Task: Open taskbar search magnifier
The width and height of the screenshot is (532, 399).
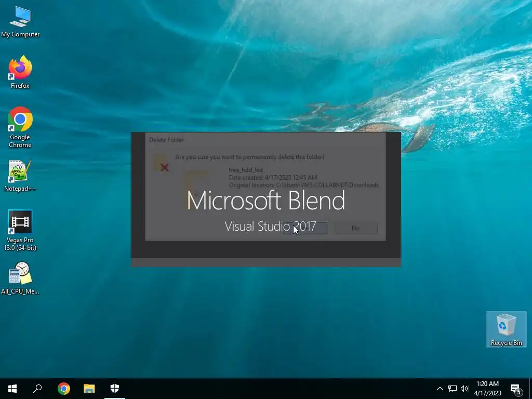Action: (x=37, y=389)
